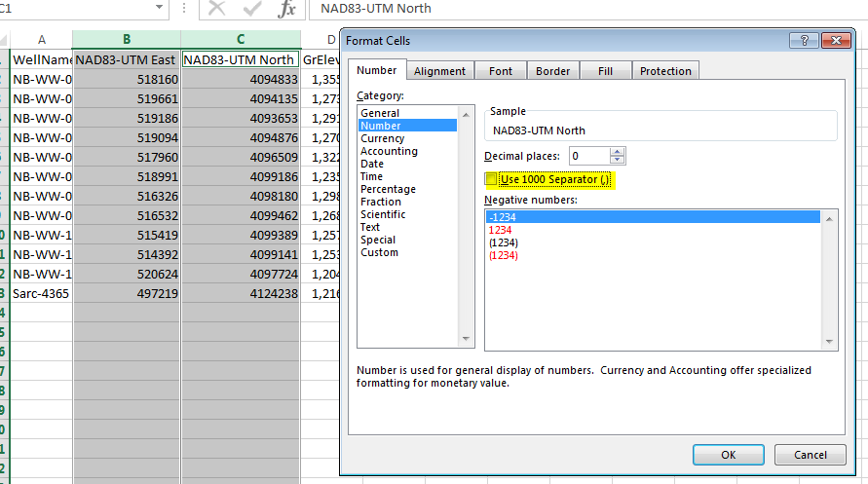Click the formula bar enter checkmark icon
The width and height of the screenshot is (868, 484).
pos(251,9)
